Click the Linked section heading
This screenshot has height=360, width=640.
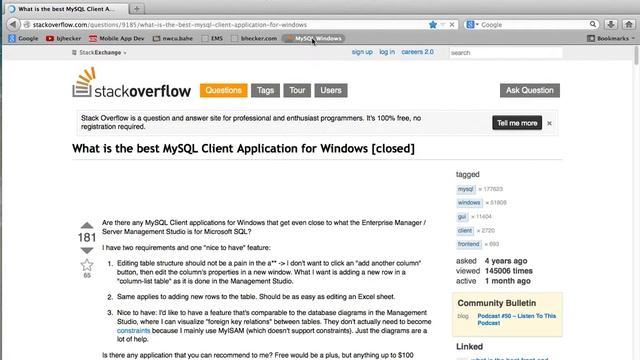469,347
